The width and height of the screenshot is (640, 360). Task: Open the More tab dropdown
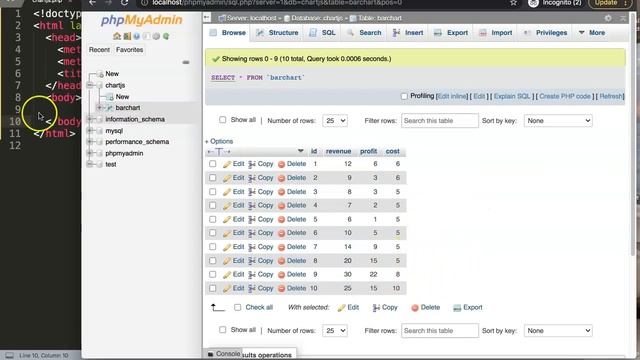592,33
